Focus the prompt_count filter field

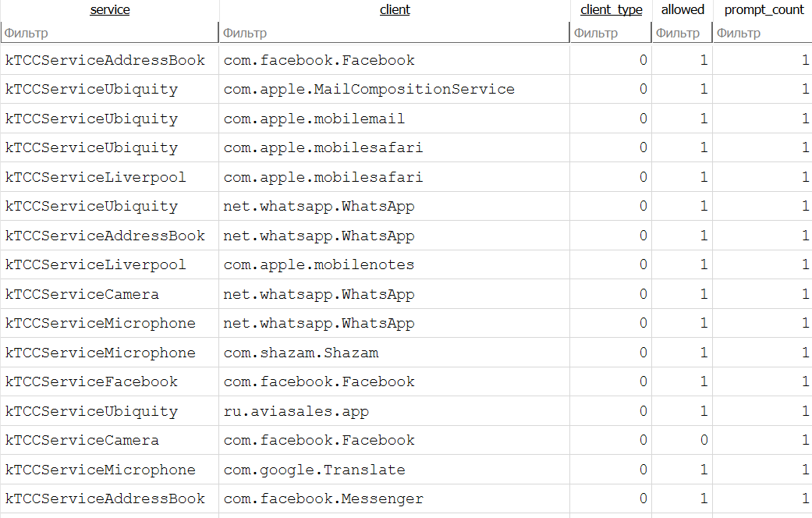coord(762,33)
